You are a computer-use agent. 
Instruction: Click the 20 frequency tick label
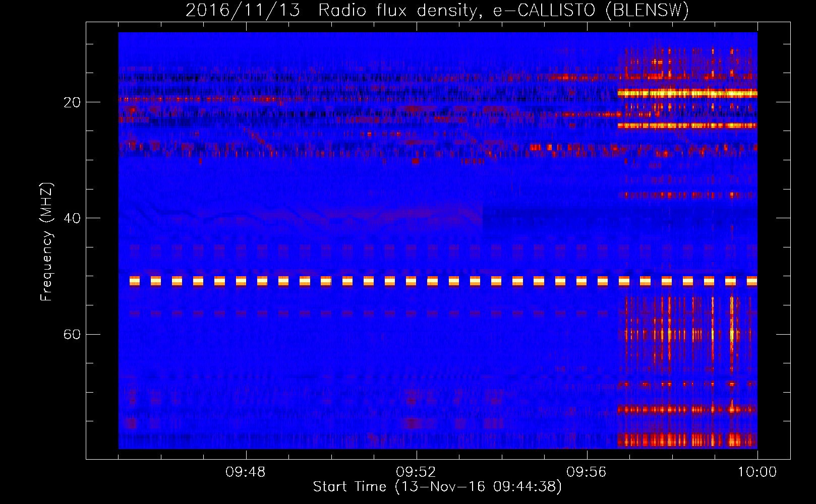coord(72,102)
